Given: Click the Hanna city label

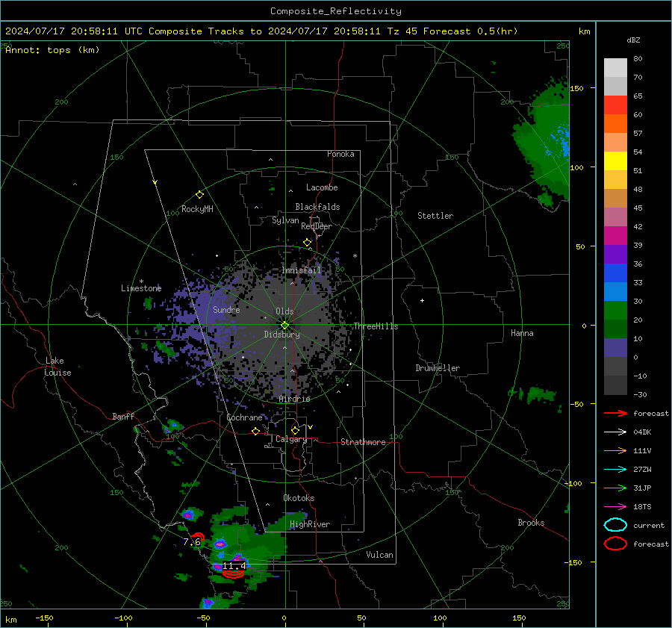Looking at the screenshot, I should pyautogui.click(x=522, y=333).
